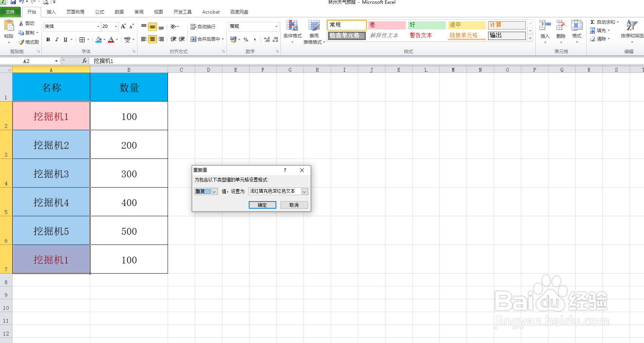The image size is (644, 343).
Task: Open the File (文件) tab
Action: 10,12
